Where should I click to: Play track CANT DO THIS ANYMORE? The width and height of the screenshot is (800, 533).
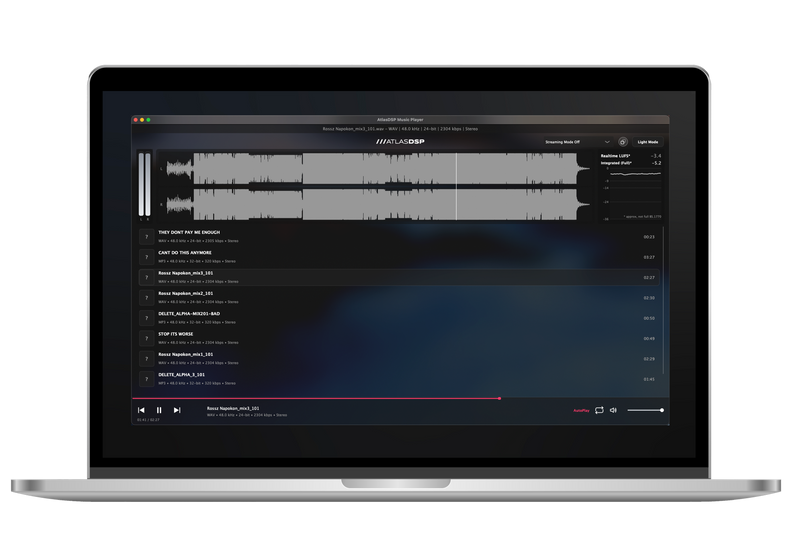tap(399, 257)
